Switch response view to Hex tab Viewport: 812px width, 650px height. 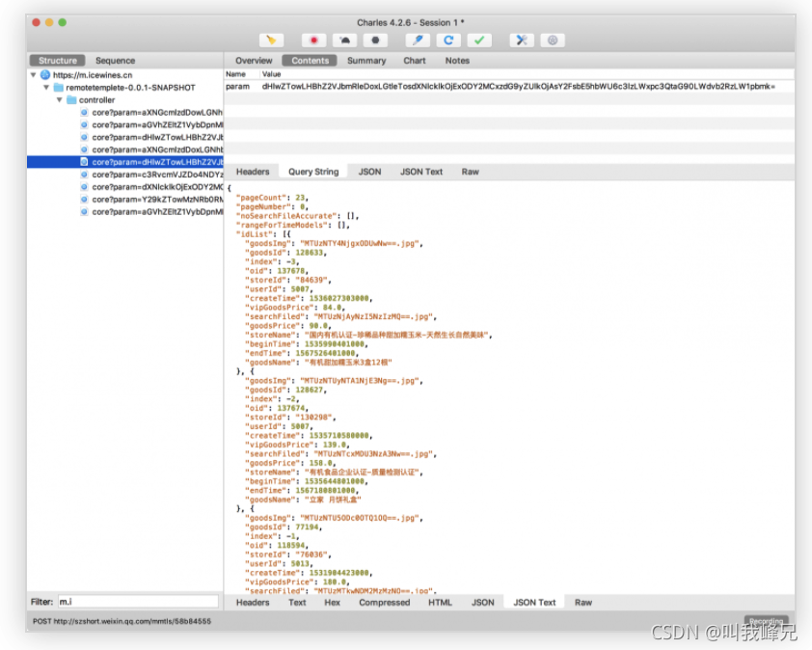[x=332, y=602]
